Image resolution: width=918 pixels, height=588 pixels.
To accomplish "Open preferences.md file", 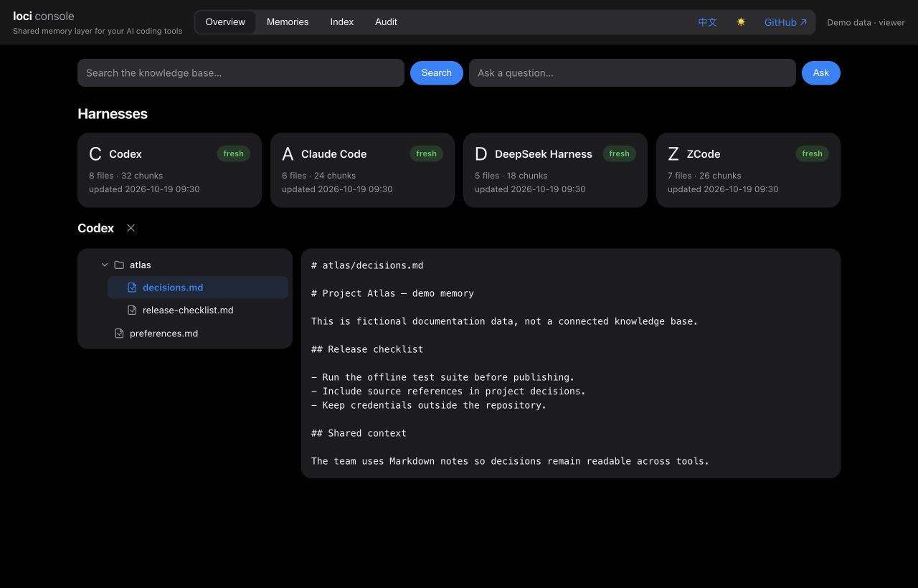I will pos(191,333).
